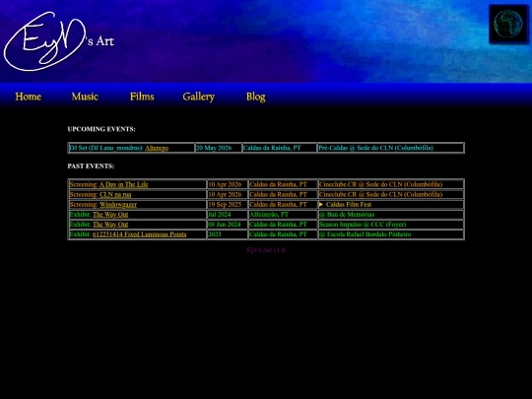The height and width of the screenshot is (399, 532).
Task: Go to the Music page
Action: 85,97
